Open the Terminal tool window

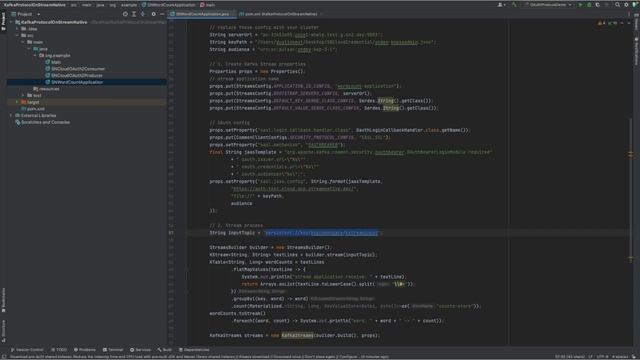[x=113, y=350]
